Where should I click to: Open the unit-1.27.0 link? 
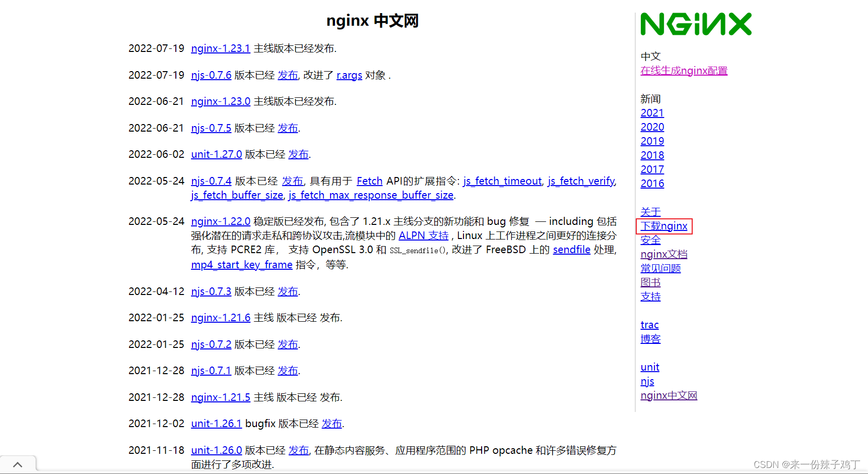pyautogui.click(x=217, y=154)
